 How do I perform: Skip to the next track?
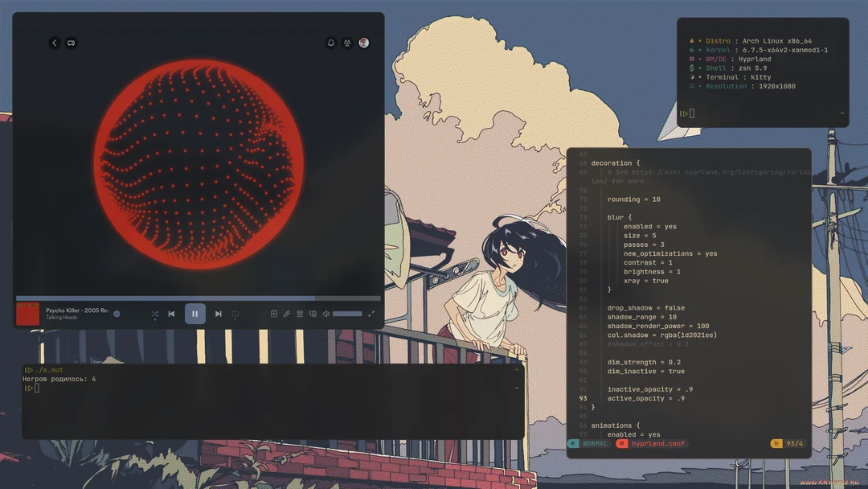[218, 314]
